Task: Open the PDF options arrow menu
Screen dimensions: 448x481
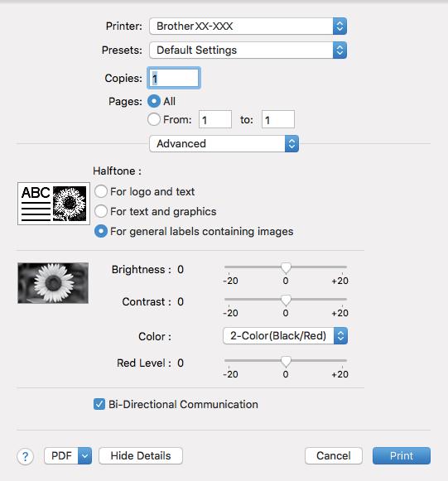Action: tap(84, 456)
